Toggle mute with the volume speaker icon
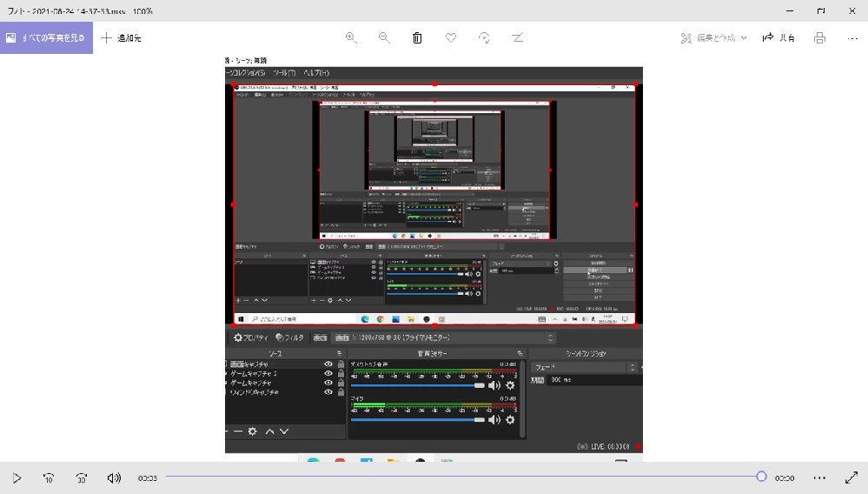The image size is (868, 494). tap(114, 478)
